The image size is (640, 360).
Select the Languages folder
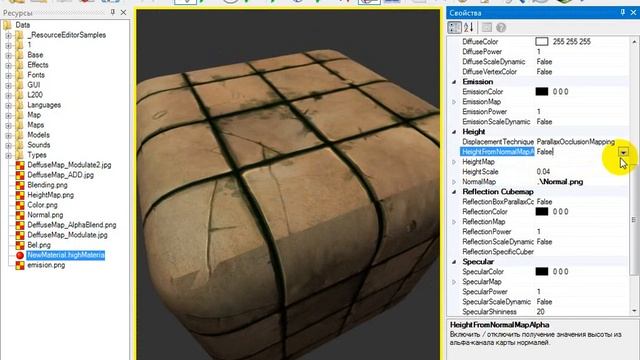[44, 105]
